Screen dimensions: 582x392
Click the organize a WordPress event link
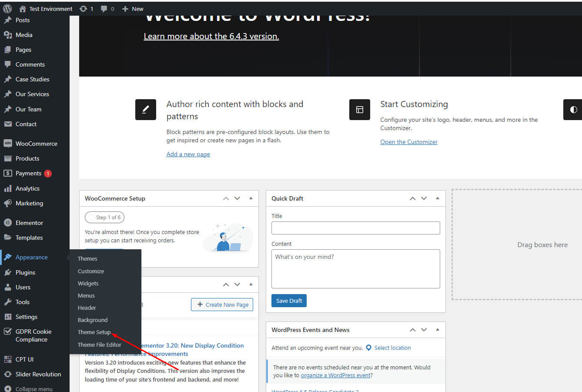click(335, 375)
